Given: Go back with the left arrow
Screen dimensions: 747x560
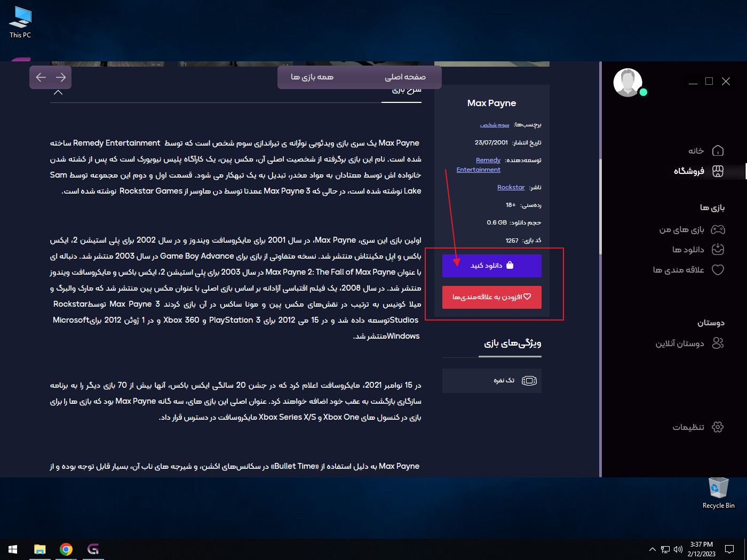Looking at the screenshot, I should tap(41, 77).
